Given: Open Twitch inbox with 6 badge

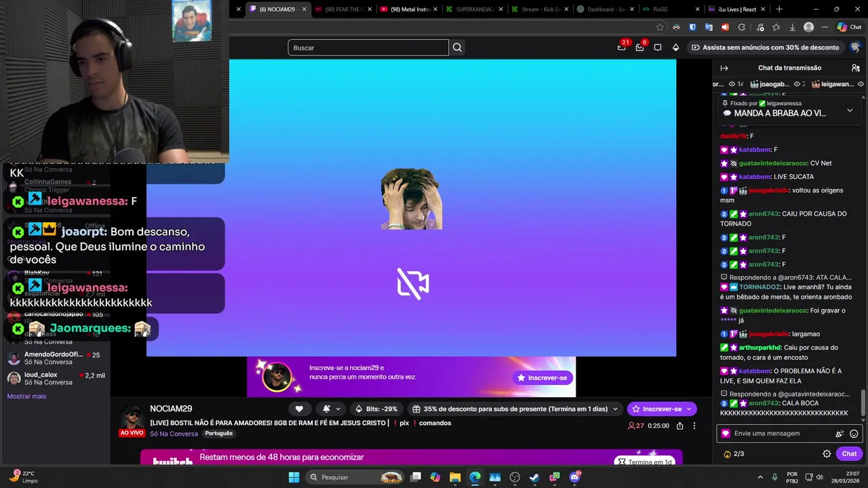Looking at the screenshot, I should (x=639, y=47).
